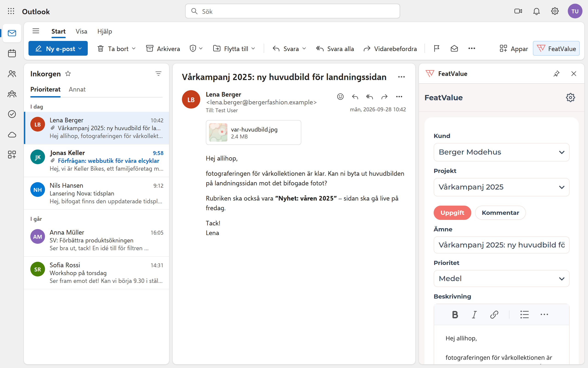Click the Ny e-post button
This screenshot has height=368, width=588.
(x=58, y=49)
